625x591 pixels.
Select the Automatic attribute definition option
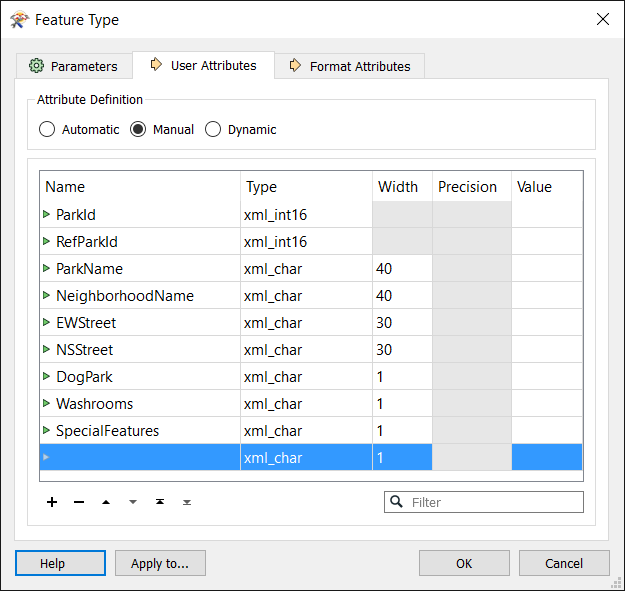[x=47, y=129]
